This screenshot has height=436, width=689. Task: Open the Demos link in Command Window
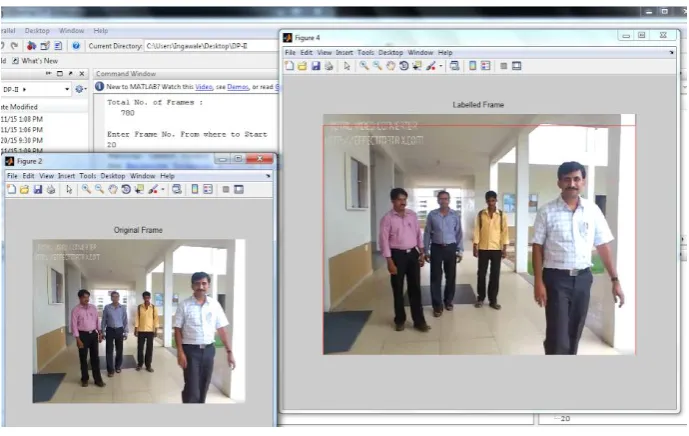238,87
